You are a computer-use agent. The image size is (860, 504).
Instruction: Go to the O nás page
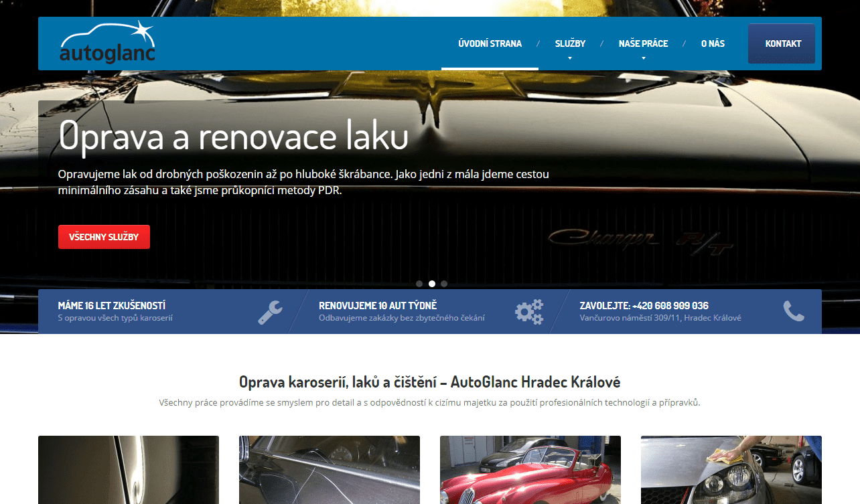(x=713, y=44)
